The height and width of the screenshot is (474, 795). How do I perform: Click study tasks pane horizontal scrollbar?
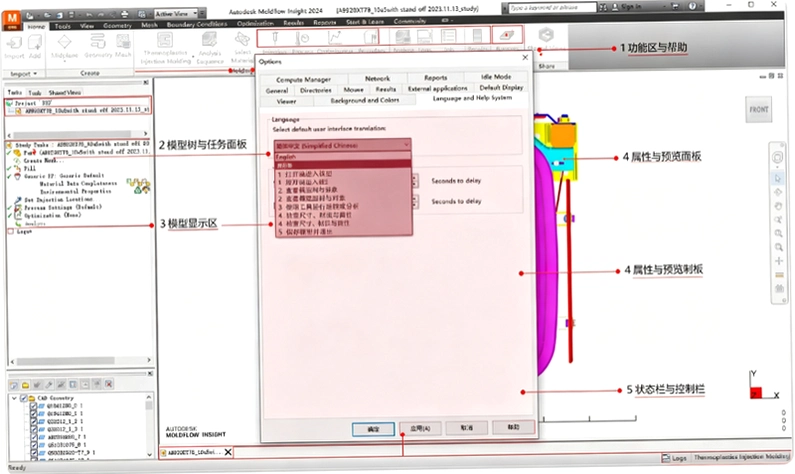(81, 361)
